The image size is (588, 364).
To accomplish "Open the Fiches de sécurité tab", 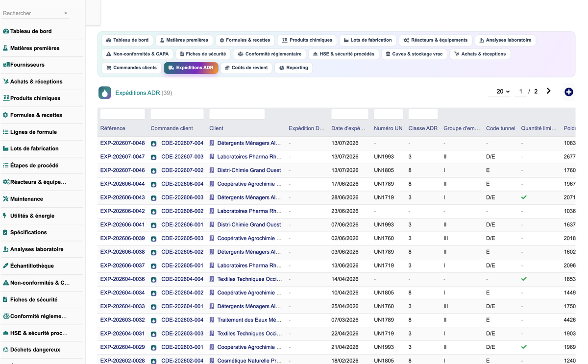I will [203, 54].
